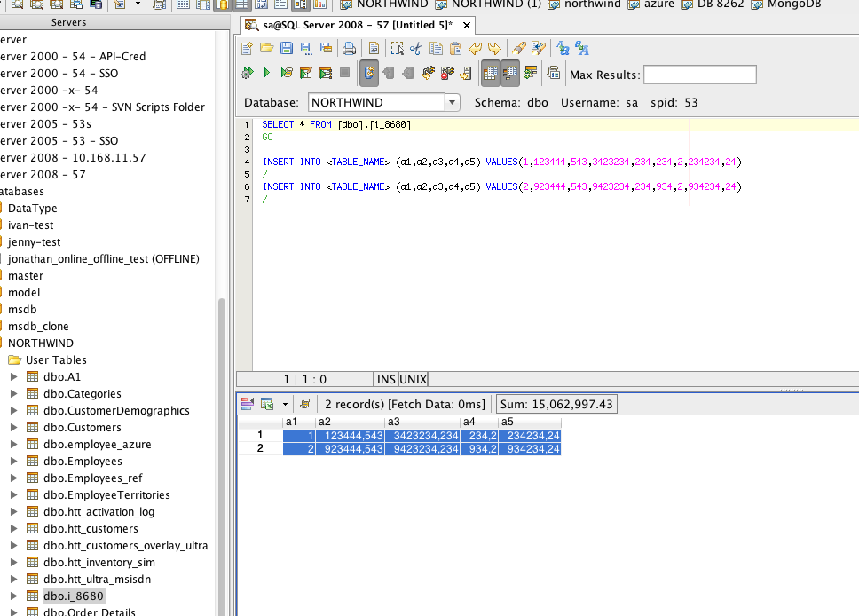Image resolution: width=859 pixels, height=616 pixels.
Task: Paste from clipboard icon
Action: point(455,49)
